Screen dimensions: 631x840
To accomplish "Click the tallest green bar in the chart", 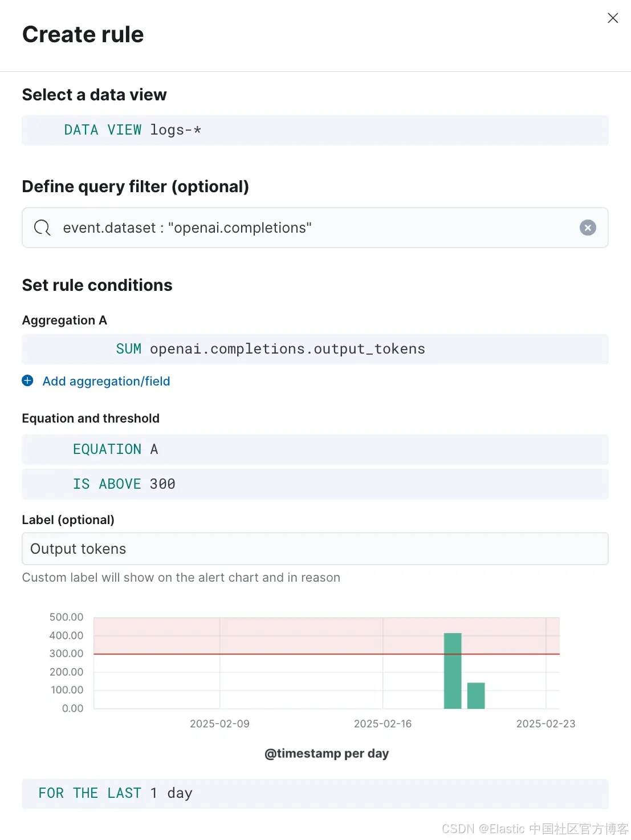I will click(x=453, y=671).
